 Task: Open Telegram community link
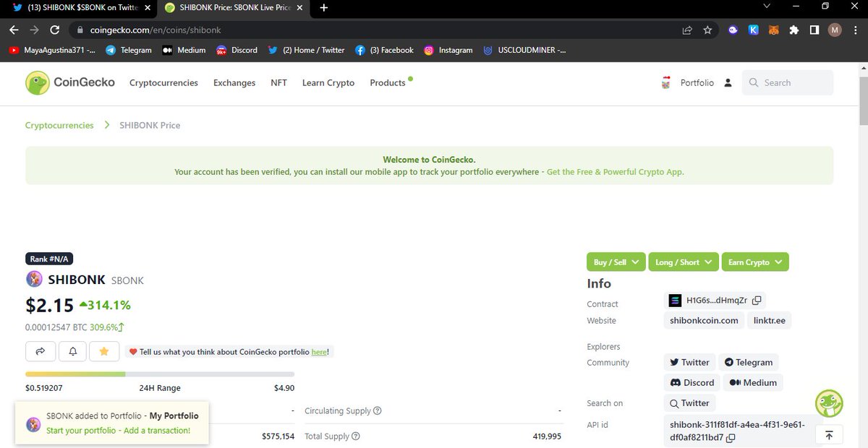749,362
